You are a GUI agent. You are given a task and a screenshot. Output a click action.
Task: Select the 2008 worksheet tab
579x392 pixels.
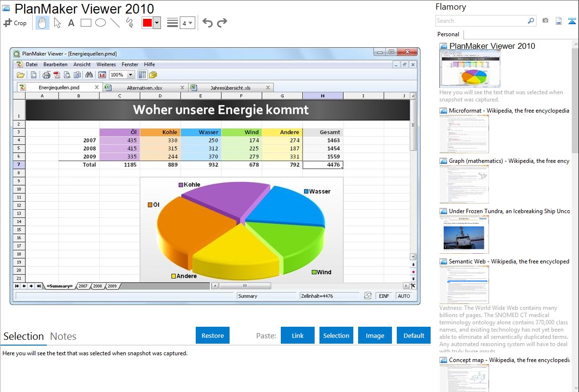(x=98, y=286)
